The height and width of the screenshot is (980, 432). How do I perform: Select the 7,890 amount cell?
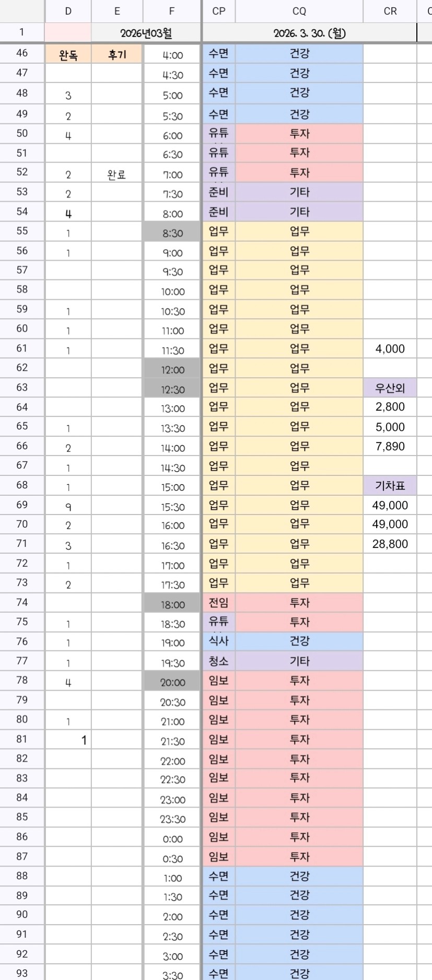[x=390, y=447]
